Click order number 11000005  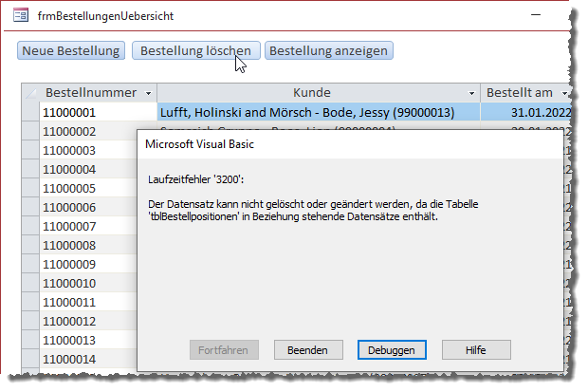88,188
